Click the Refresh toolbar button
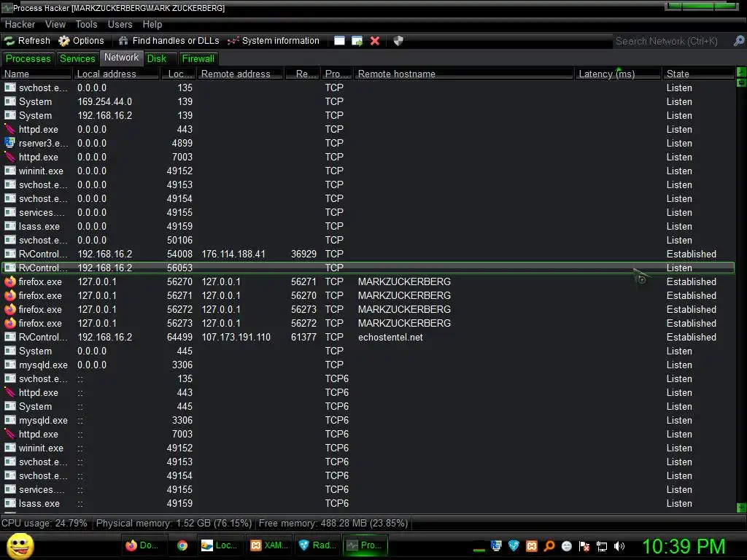Viewport: 747px width, 560px height. click(x=27, y=41)
